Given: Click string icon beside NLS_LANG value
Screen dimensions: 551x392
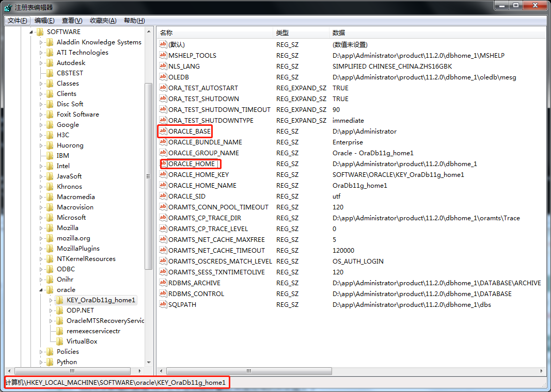Looking at the screenshot, I should pyautogui.click(x=163, y=66).
